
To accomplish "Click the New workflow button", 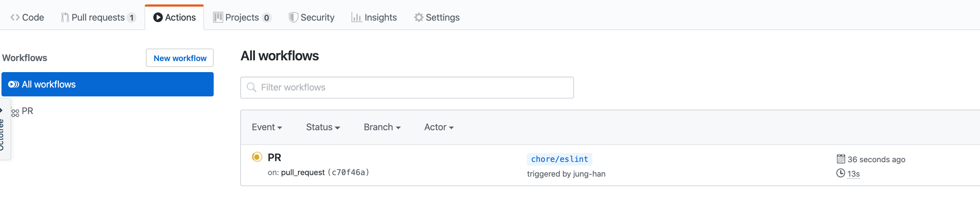I will pyautogui.click(x=179, y=58).
